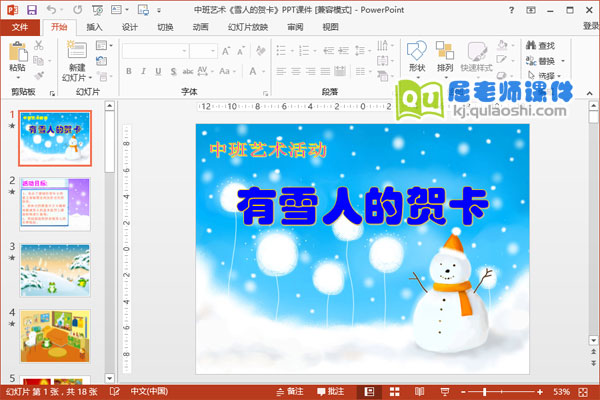This screenshot has width=600, height=400.
Task: Click the Paste clipboard icon
Action: pos(18,52)
